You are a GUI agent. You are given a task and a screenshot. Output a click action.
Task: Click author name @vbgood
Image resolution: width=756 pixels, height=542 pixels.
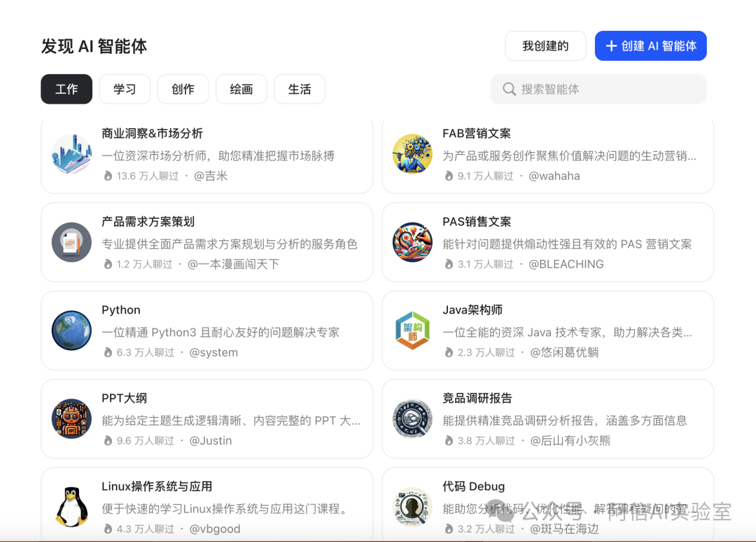(215, 529)
